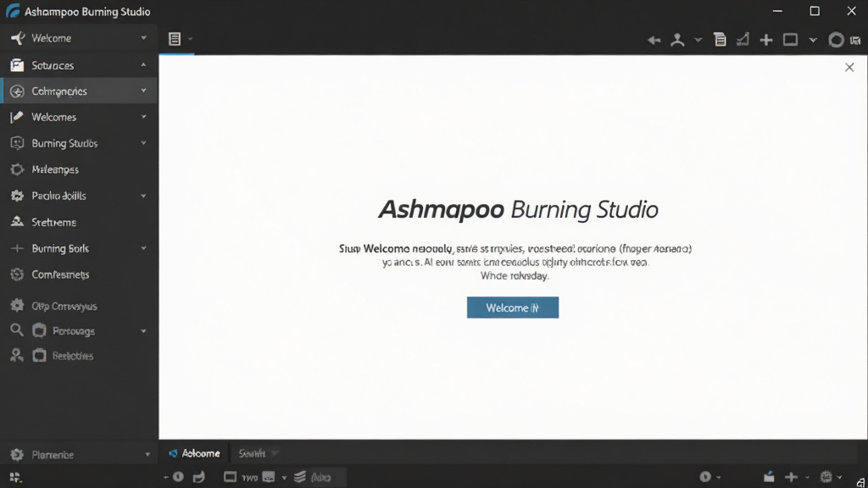Screen dimensions: 868x488
Task: Open the Maleanges sidebar item
Action: 79,169
